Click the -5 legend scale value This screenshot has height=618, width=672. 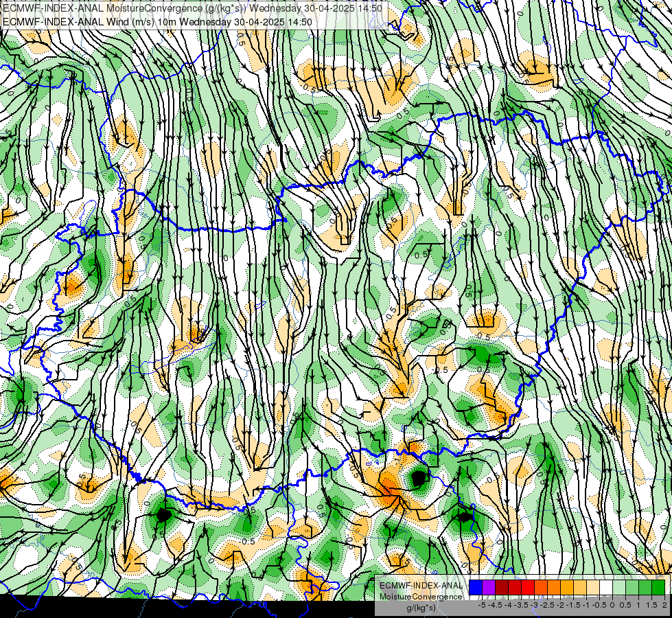tap(482, 605)
